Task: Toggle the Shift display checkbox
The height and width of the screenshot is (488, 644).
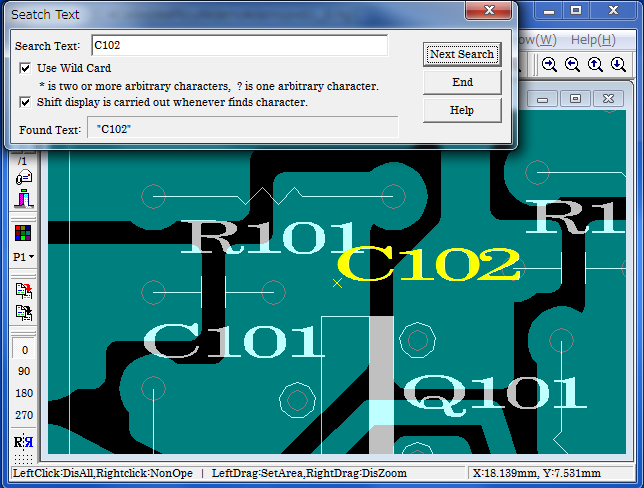Action: [x=26, y=102]
